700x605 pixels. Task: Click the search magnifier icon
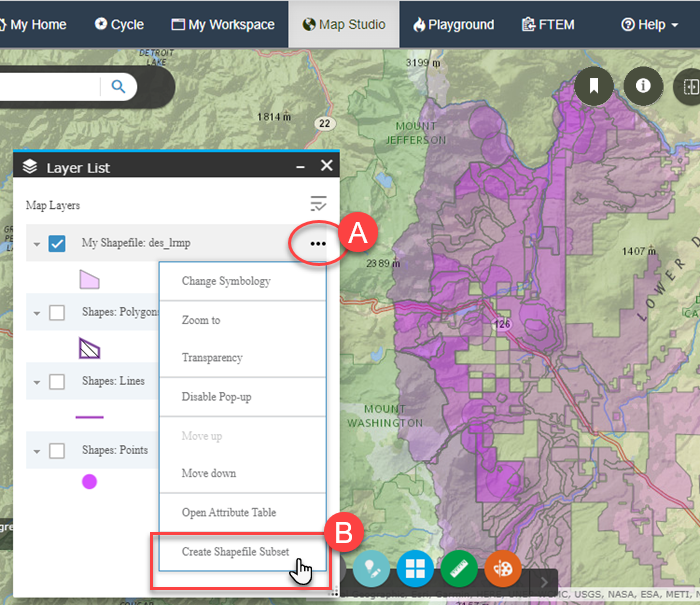tap(118, 87)
